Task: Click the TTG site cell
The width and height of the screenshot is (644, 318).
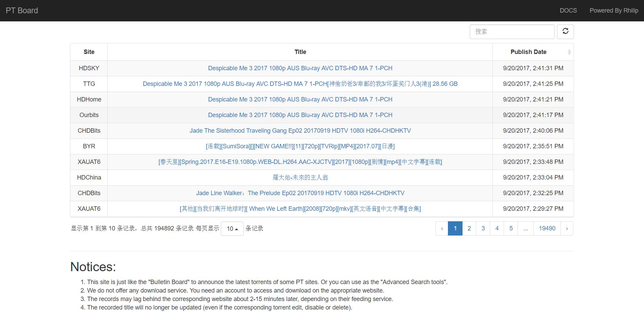Action: [x=89, y=84]
